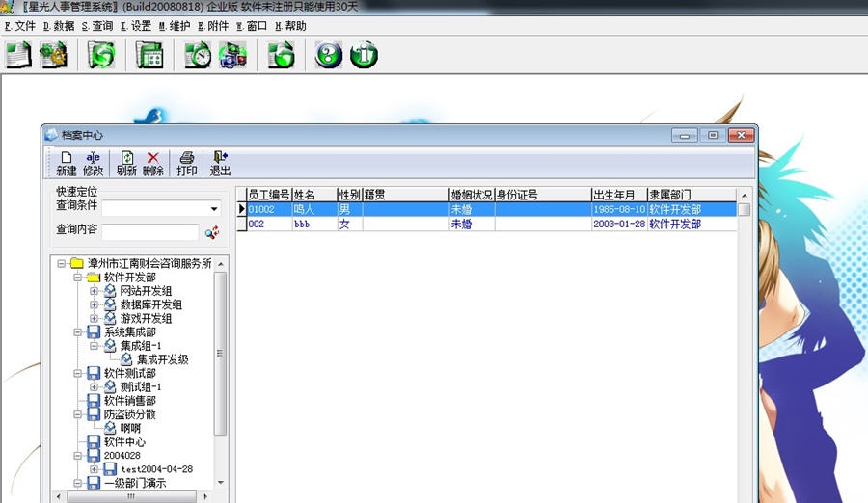The image size is (868, 503).
Task: Collapse the 软件测试部 branch
Action: point(77,374)
